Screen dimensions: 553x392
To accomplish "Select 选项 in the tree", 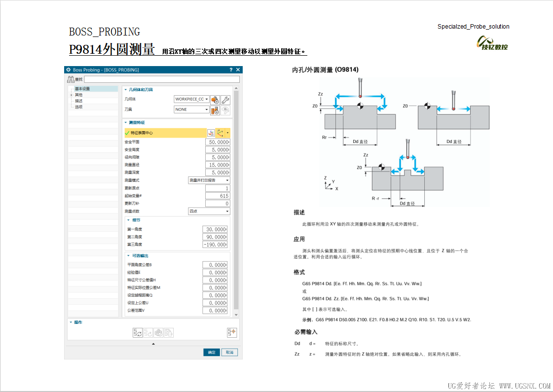I will pos(78,107).
